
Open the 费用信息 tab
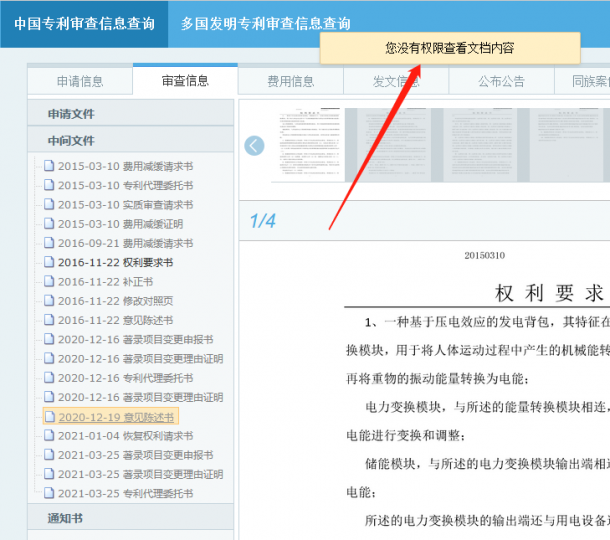coord(291,81)
